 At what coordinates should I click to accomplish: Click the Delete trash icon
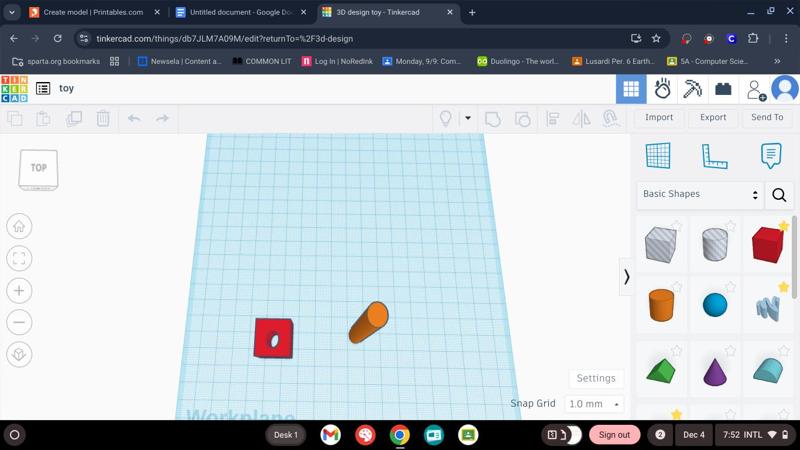pyautogui.click(x=103, y=118)
